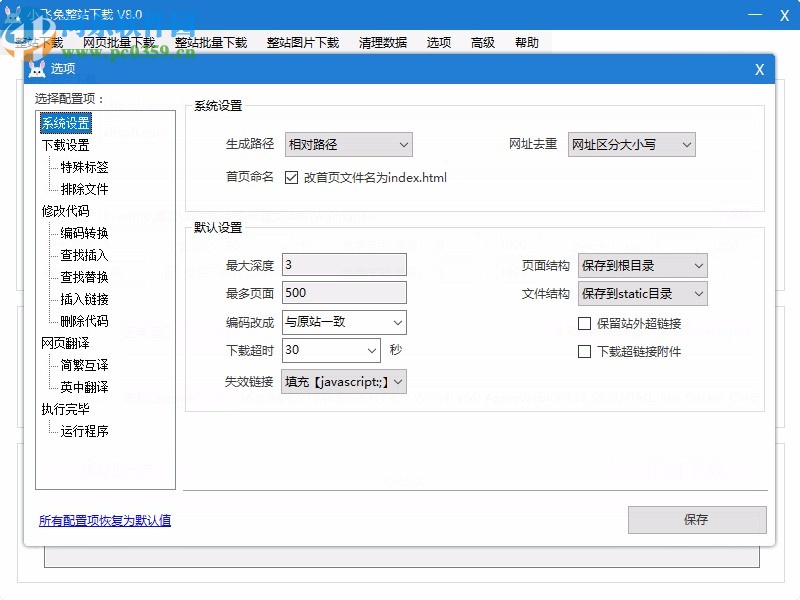Open the 网页批量下载 menu
Viewport: 800px width, 600px height.
120,42
